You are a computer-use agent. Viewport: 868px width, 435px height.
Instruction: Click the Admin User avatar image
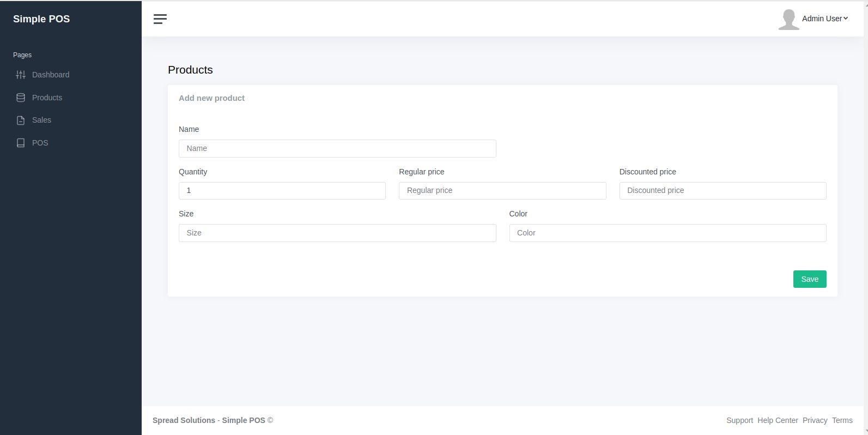click(788, 19)
